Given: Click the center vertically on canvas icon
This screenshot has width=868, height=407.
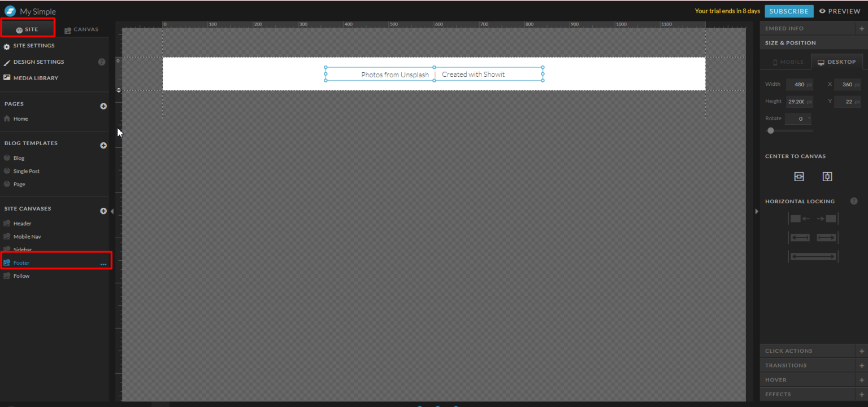Looking at the screenshot, I should pyautogui.click(x=827, y=177).
